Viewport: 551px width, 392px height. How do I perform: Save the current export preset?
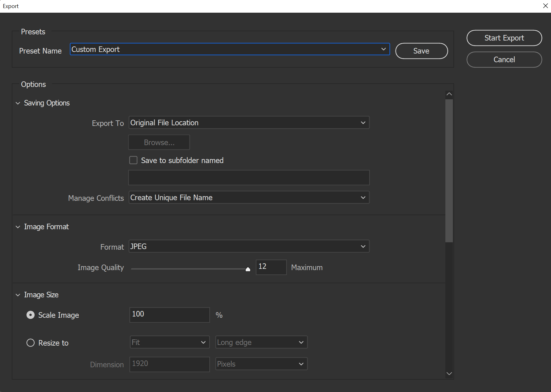tap(421, 51)
